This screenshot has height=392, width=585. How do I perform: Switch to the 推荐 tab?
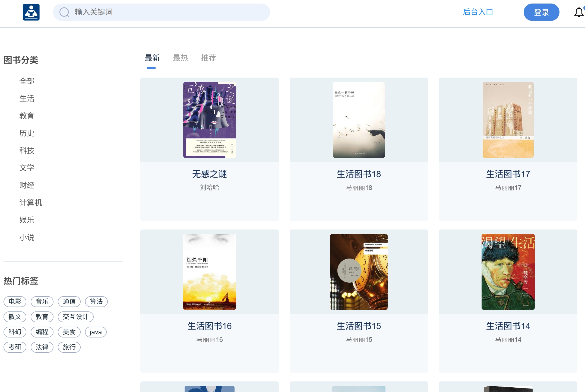(208, 58)
